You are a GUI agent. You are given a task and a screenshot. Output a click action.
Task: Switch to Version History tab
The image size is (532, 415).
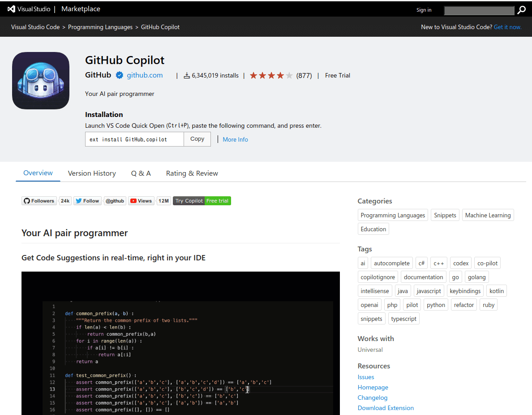92,173
